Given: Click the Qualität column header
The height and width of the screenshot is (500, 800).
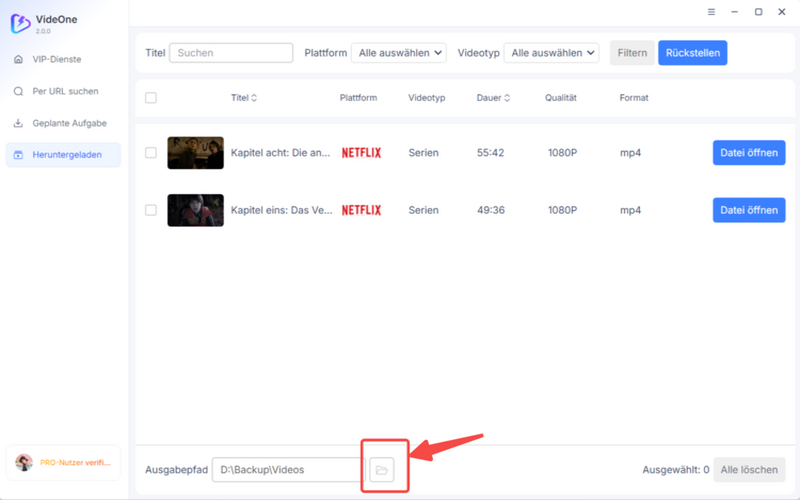Looking at the screenshot, I should coord(561,97).
